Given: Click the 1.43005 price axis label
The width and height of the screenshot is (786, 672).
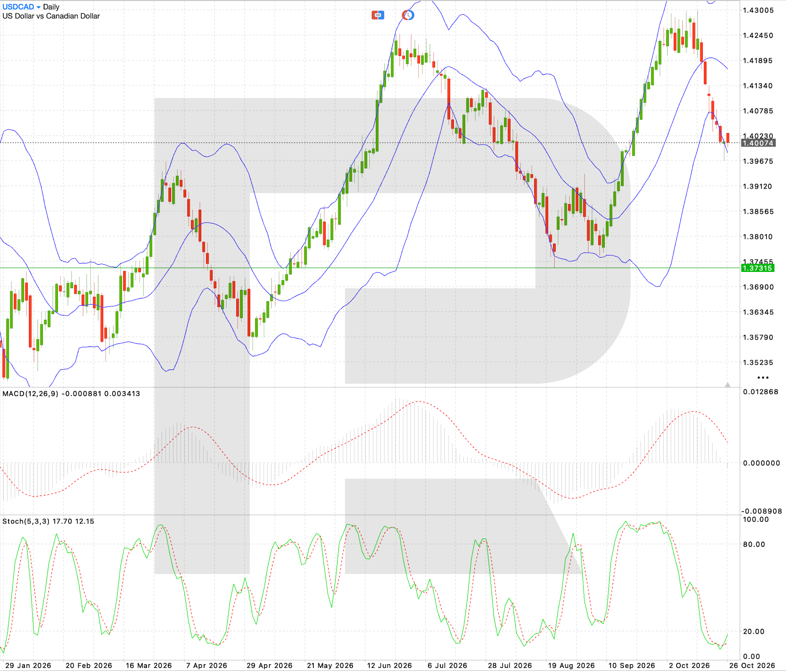Looking at the screenshot, I should [758, 10].
